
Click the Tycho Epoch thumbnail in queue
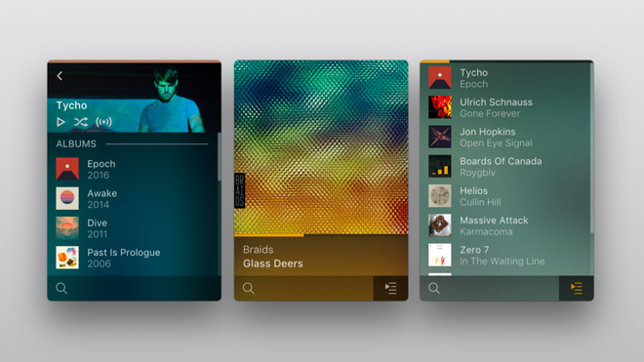[440, 78]
